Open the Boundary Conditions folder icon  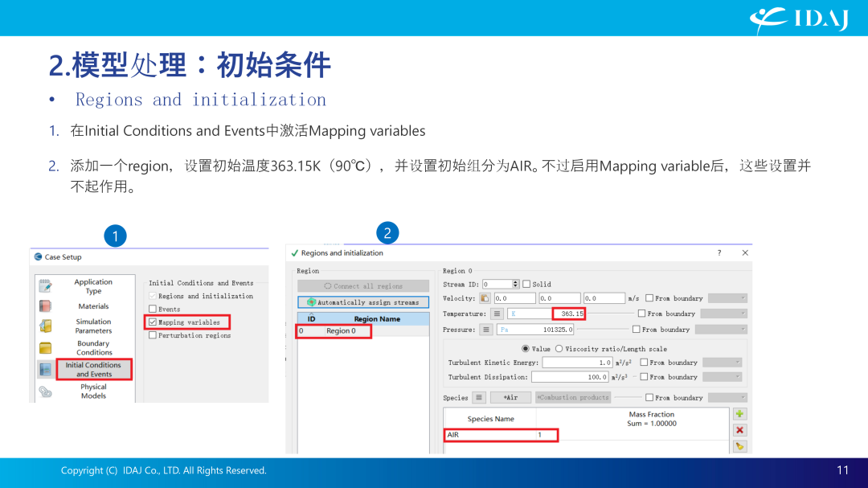(45, 348)
